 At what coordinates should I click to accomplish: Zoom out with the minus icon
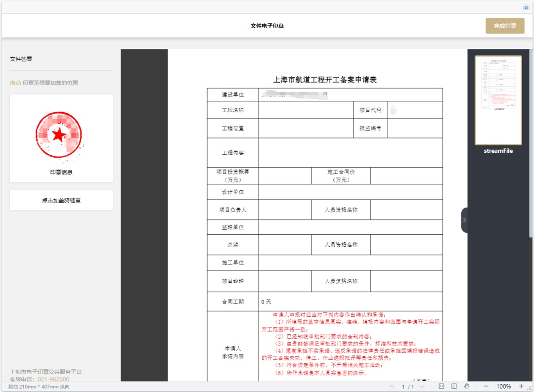tap(486, 386)
